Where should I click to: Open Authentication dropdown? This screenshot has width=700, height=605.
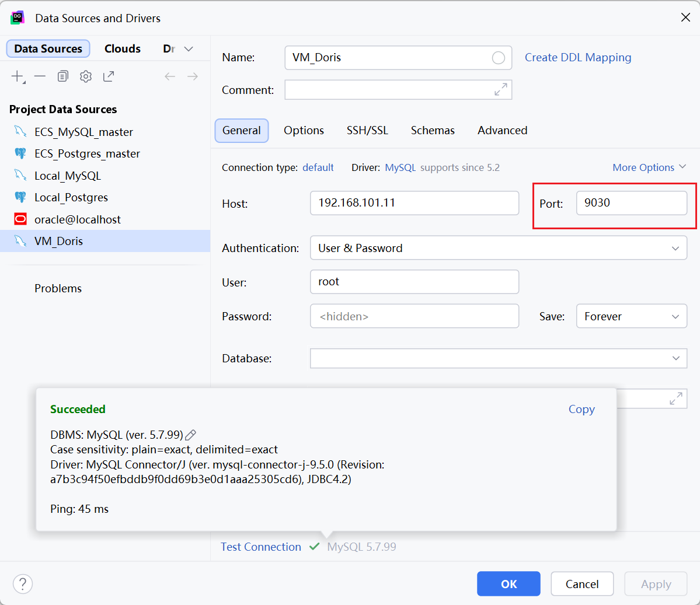pos(498,248)
